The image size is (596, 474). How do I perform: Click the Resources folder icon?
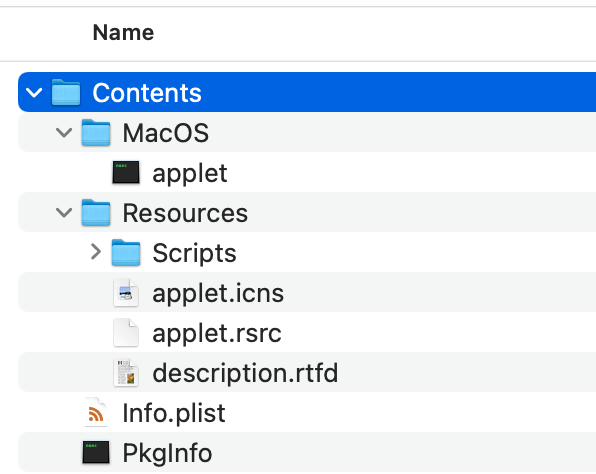(96, 212)
